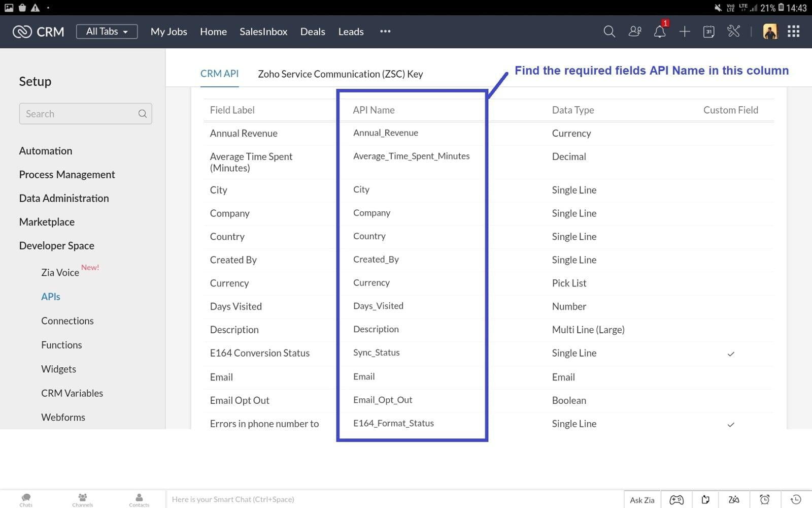Open Functions page
The width and height of the screenshot is (812, 508).
(x=61, y=345)
